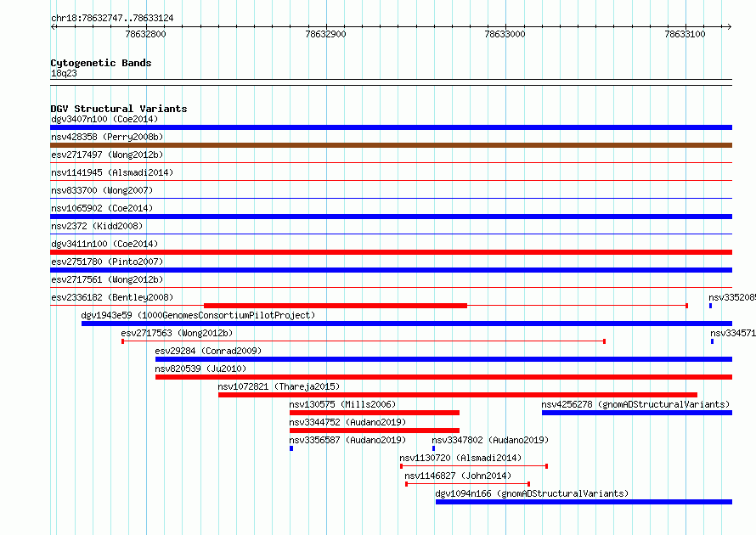Select the esv2336182 (Bentley2008) label
Viewport: 756px width, 535px height.
112,297
